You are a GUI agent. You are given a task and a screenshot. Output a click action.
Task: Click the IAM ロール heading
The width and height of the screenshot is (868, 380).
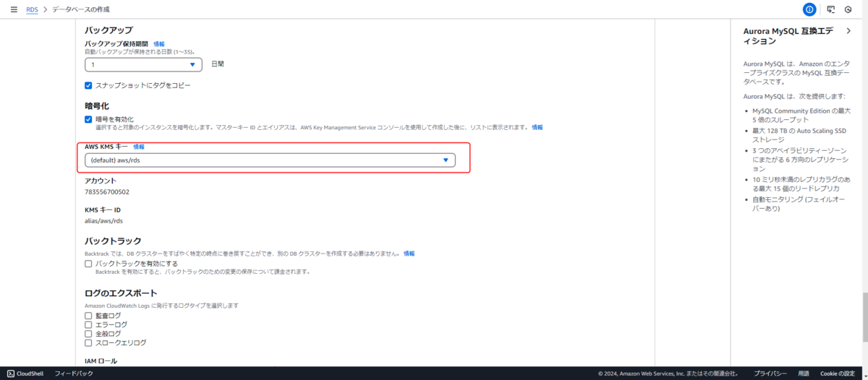click(x=101, y=360)
